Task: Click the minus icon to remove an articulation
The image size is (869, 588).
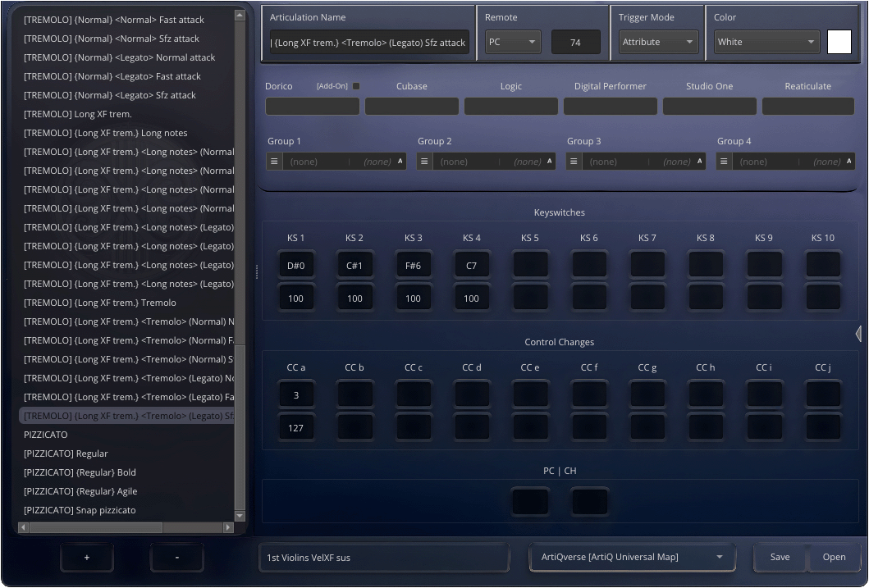Action: point(176,557)
